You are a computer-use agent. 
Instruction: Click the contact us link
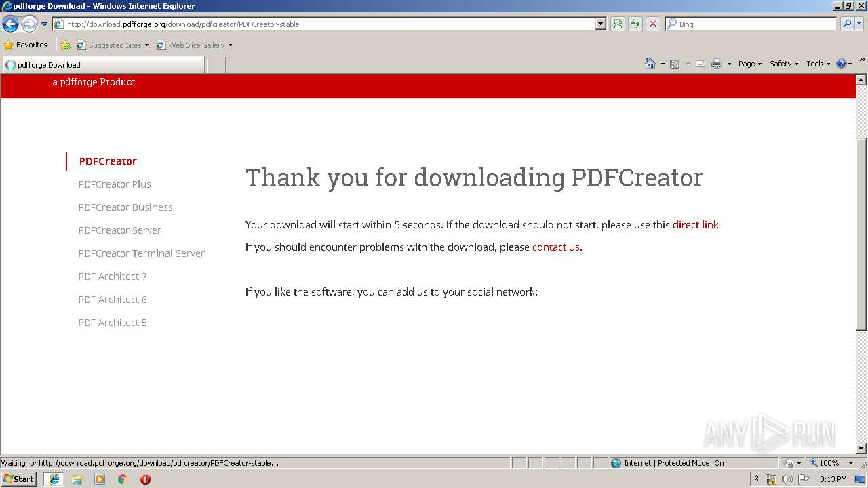tap(556, 247)
